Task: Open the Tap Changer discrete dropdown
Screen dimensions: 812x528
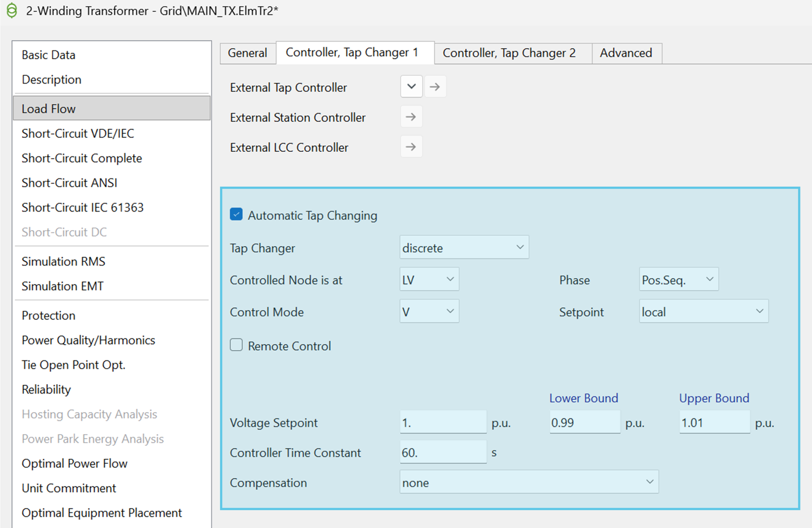Action: click(x=464, y=247)
